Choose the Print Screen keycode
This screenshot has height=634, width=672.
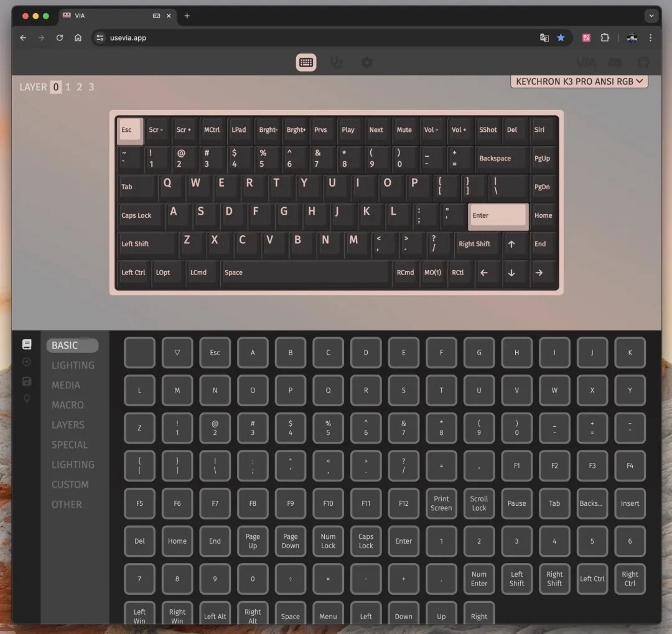point(441,504)
